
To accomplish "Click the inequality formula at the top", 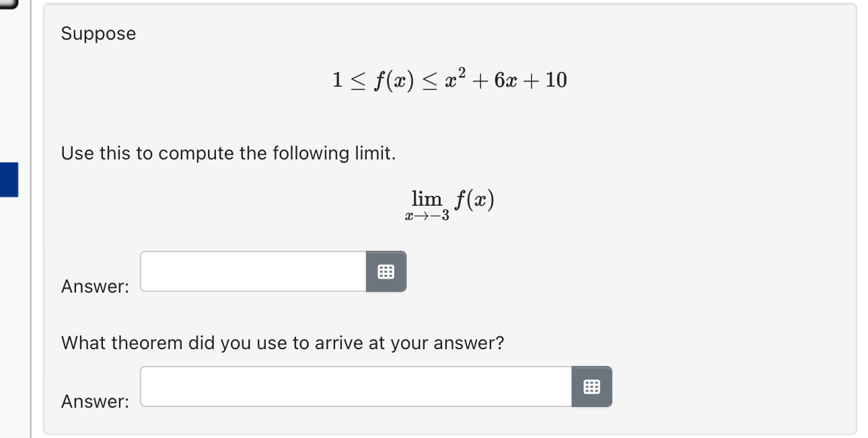I will pos(449,79).
